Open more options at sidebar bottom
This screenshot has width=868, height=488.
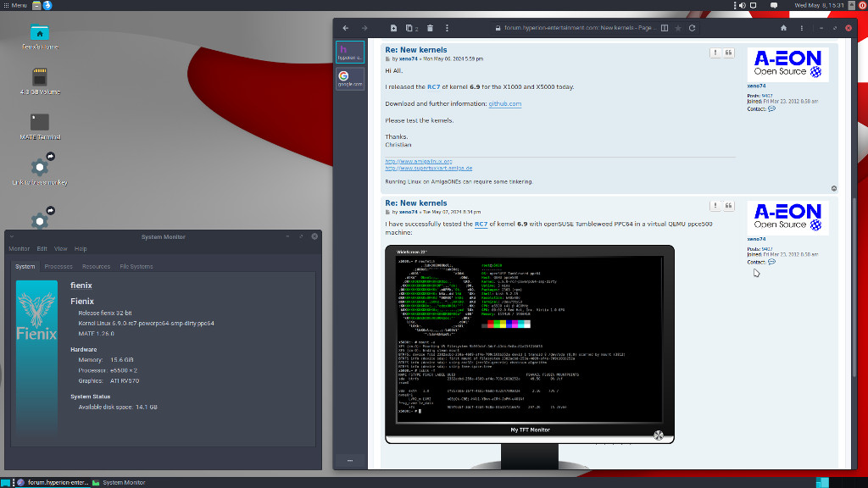(x=350, y=460)
